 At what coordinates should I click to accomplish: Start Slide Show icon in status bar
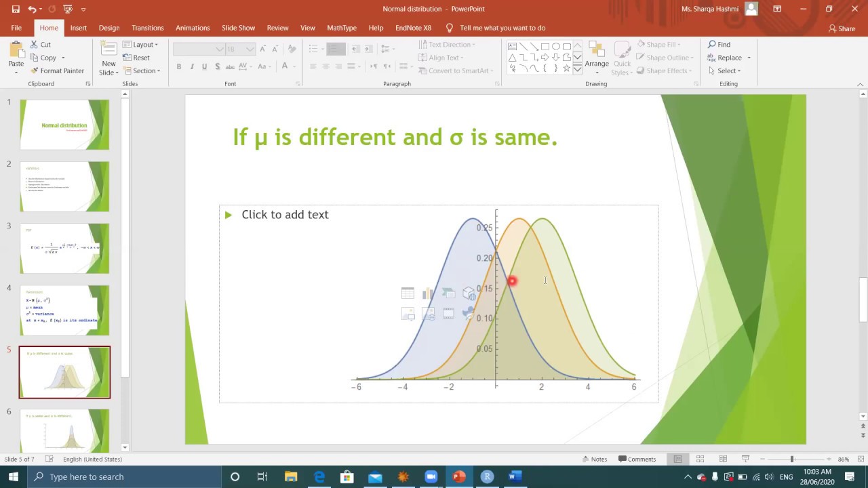[745, 459]
